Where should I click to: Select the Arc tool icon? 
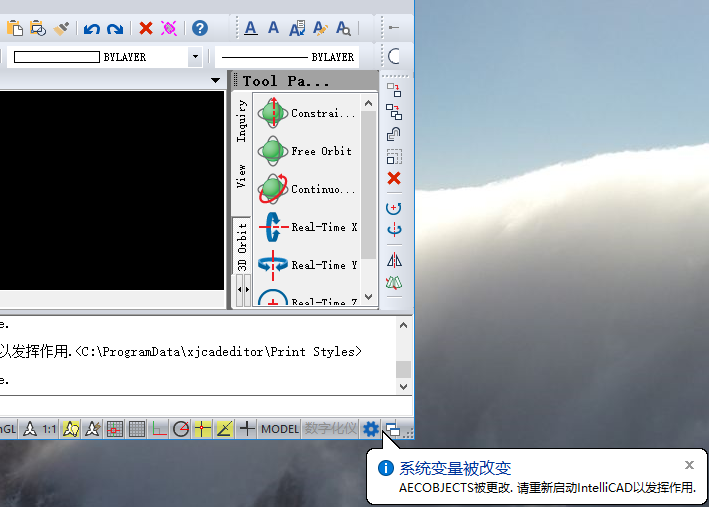pos(394,57)
